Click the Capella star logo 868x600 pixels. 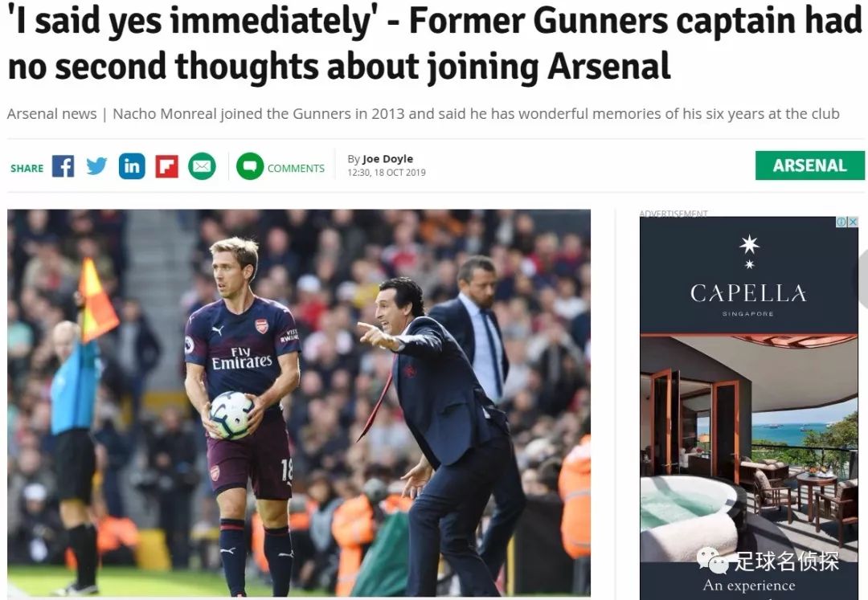(x=749, y=247)
